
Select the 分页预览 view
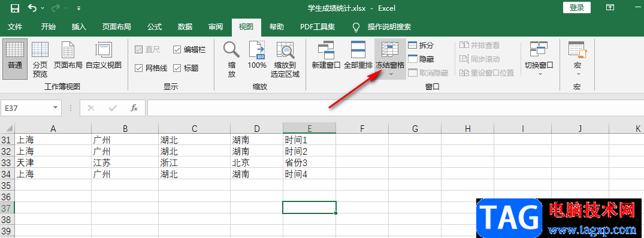(x=40, y=59)
